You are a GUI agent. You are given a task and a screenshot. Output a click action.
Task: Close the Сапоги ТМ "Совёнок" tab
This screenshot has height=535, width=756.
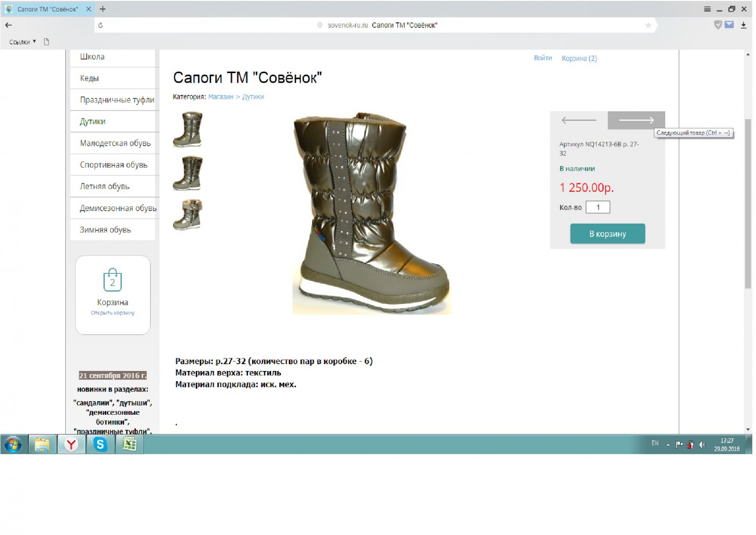point(89,9)
